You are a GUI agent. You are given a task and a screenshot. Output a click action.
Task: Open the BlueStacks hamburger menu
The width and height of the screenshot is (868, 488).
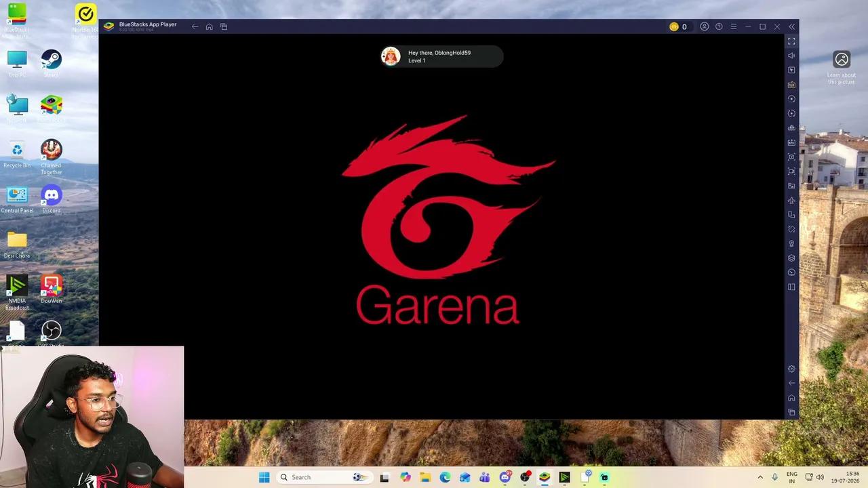point(733,26)
